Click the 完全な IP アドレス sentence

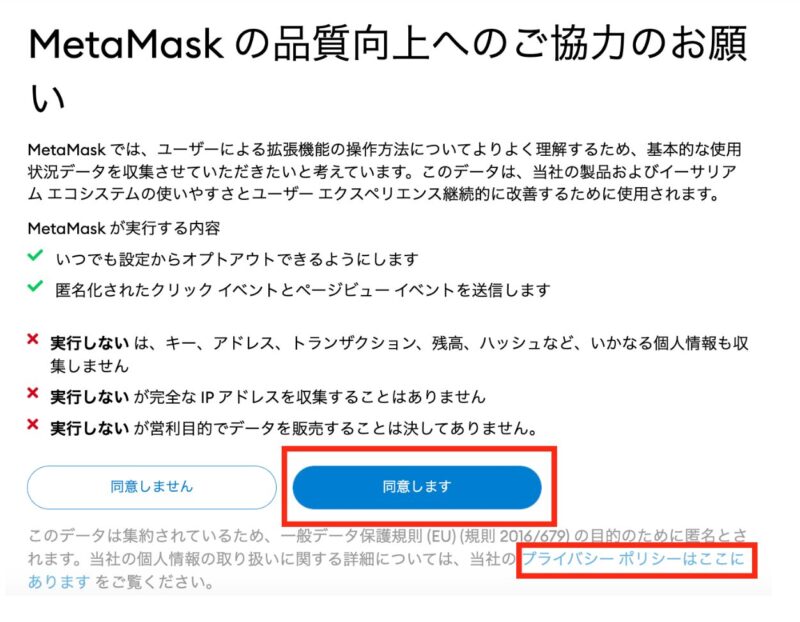coord(268,397)
